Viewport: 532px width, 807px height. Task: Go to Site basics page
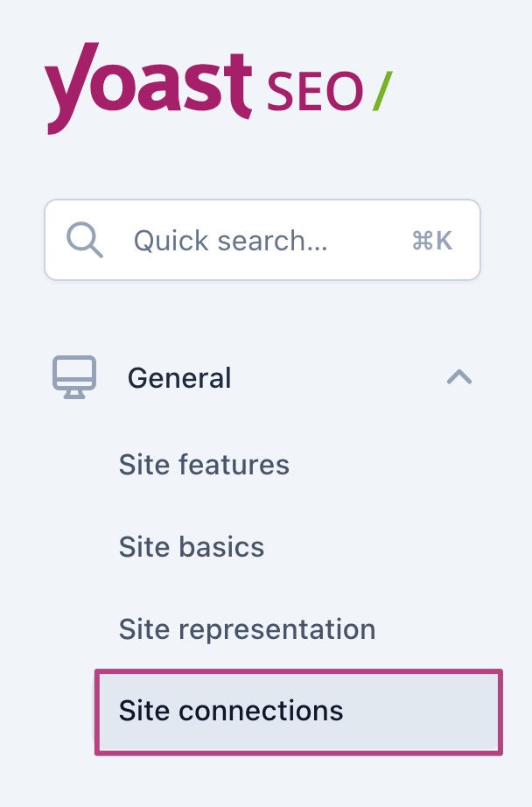point(192,547)
